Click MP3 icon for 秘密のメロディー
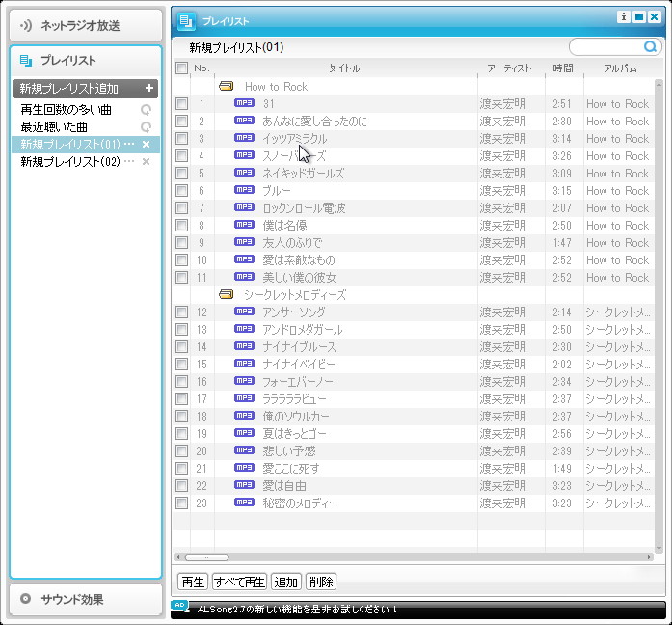The height and width of the screenshot is (625, 672). point(244,502)
